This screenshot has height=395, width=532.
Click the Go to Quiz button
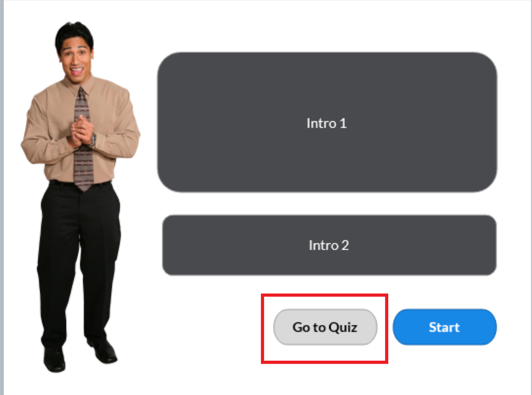coord(325,327)
